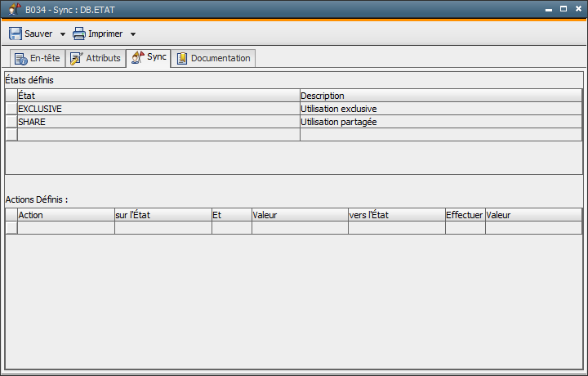The image size is (588, 376).
Task: Expand the Imprimer dropdown arrow
Action: pyautogui.click(x=133, y=34)
